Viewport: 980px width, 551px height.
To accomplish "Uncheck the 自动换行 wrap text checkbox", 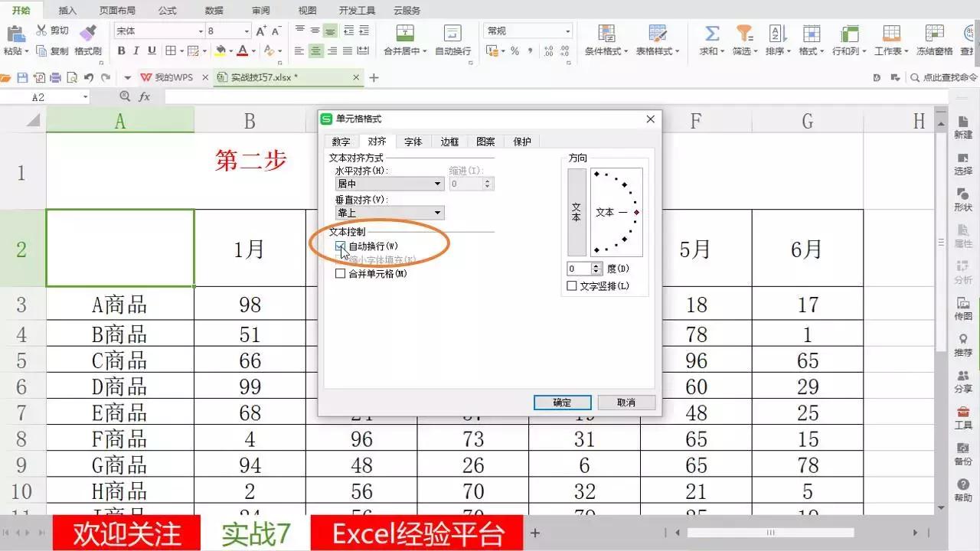I will [340, 246].
